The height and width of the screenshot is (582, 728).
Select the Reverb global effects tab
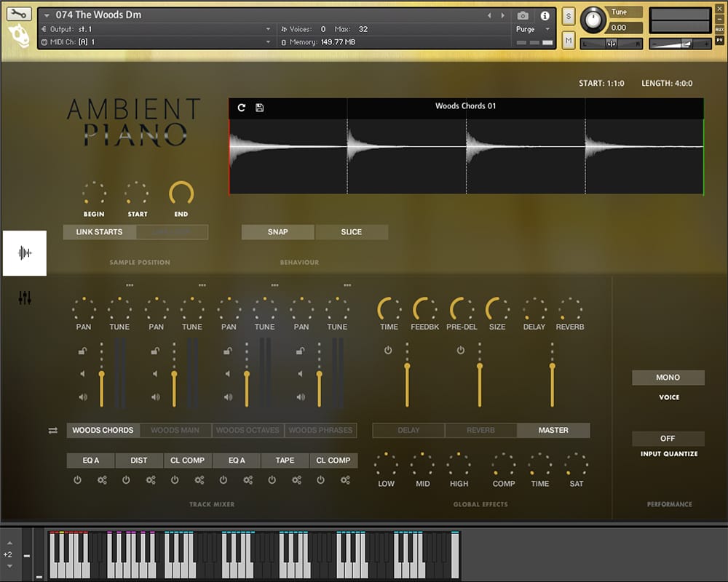click(x=480, y=431)
